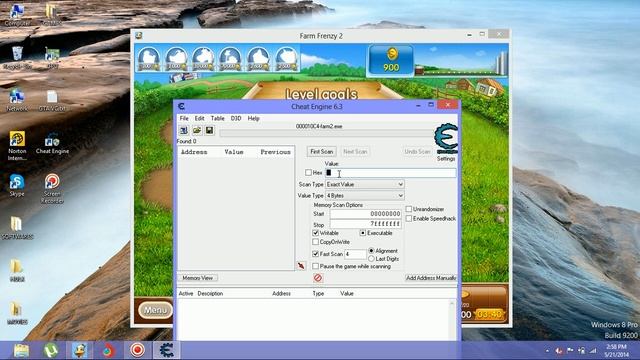Open the Table menu
The width and height of the screenshot is (640, 360).
(217, 118)
